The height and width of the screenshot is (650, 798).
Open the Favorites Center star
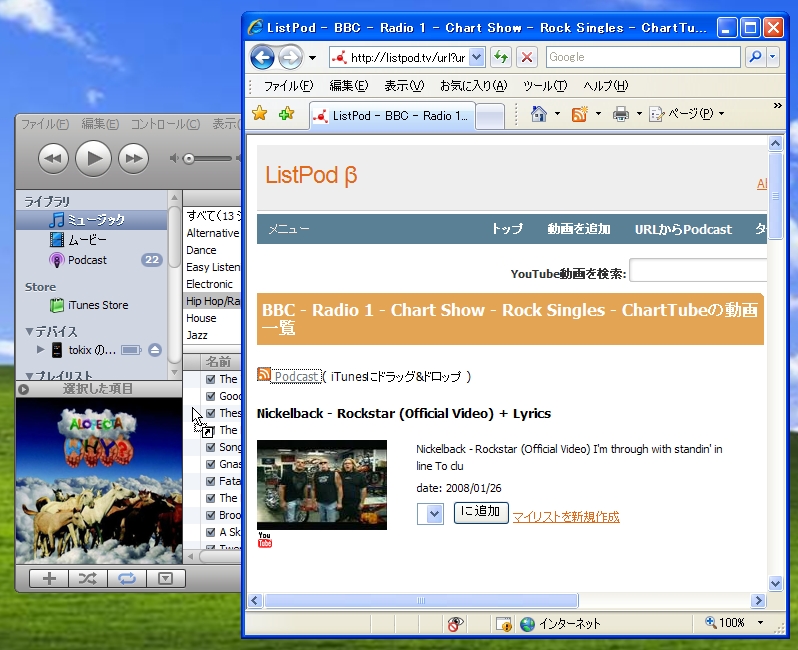(x=260, y=113)
